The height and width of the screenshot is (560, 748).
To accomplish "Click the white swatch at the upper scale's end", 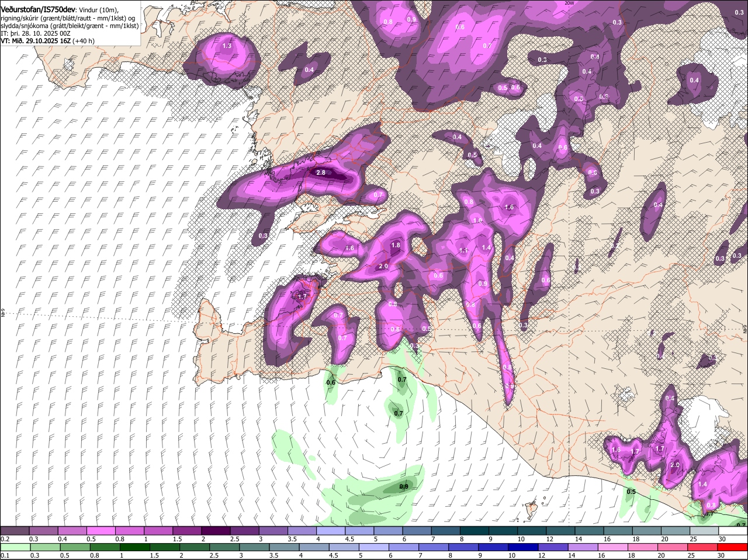I will click(x=733, y=531).
